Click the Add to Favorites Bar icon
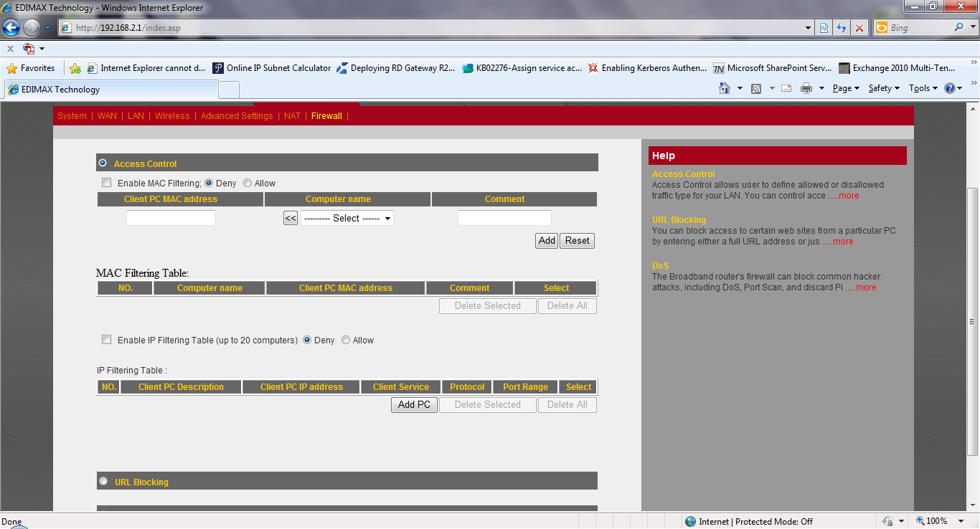The height and width of the screenshot is (529, 980). coord(75,68)
